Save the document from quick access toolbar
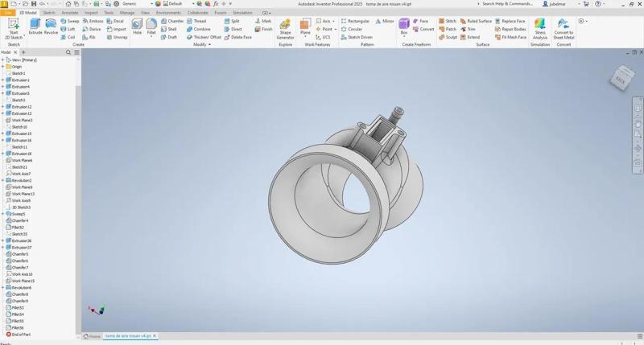 [x=34, y=4]
